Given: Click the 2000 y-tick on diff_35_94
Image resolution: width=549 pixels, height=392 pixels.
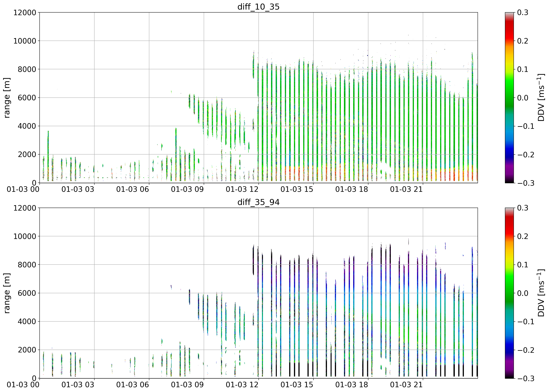Looking at the screenshot, I should (27, 350).
